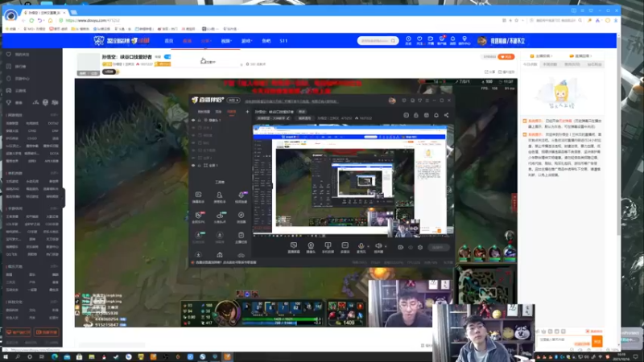This screenshot has width=644, height=362.
Task: Hide the 摄像头 1 source using its eye icon
Action: coord(193,120)
